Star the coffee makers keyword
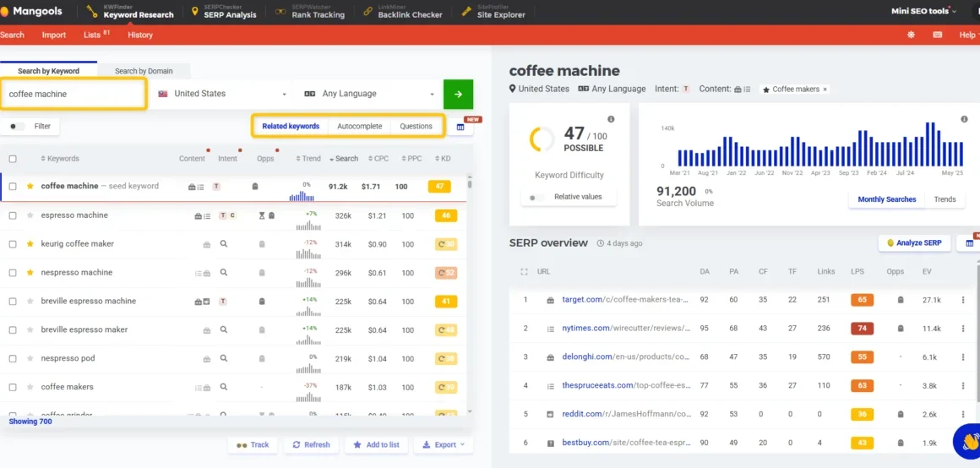This screenshot has height=468, width=980. (x=30, y=388)
